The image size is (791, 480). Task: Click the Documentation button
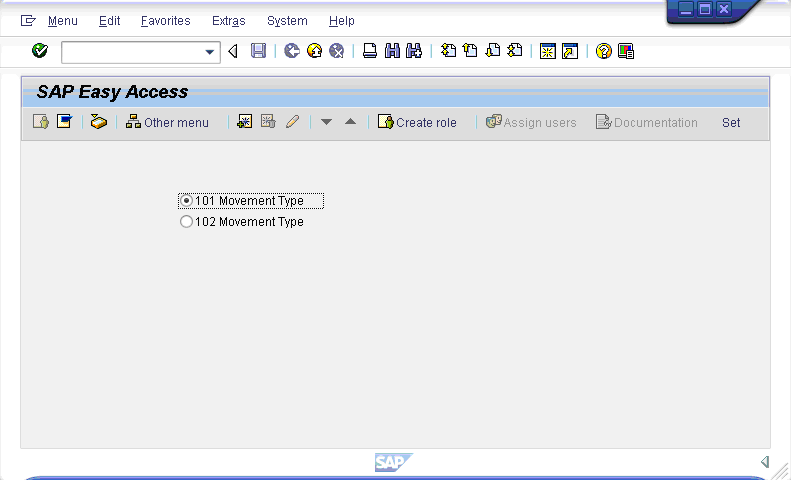tap(647, 122)
